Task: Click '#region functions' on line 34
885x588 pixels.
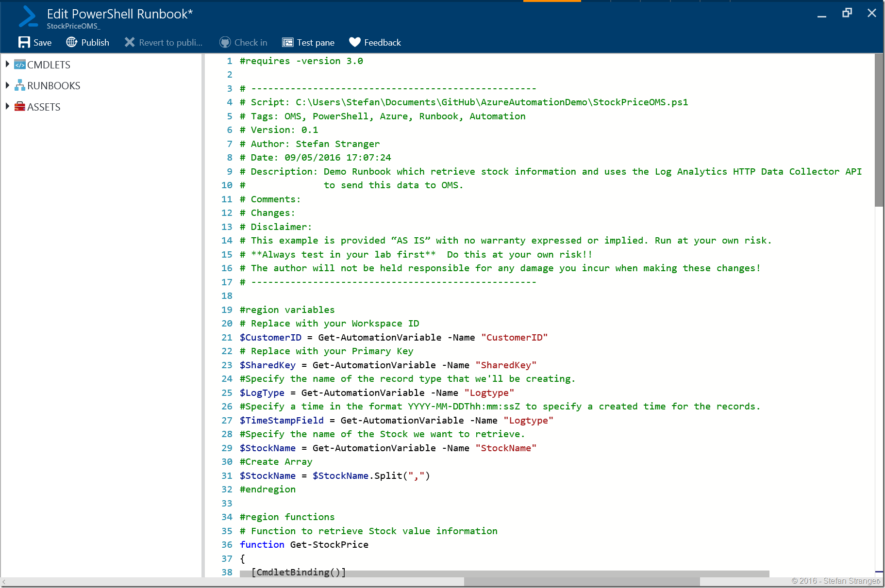Action: click(287, 517)
